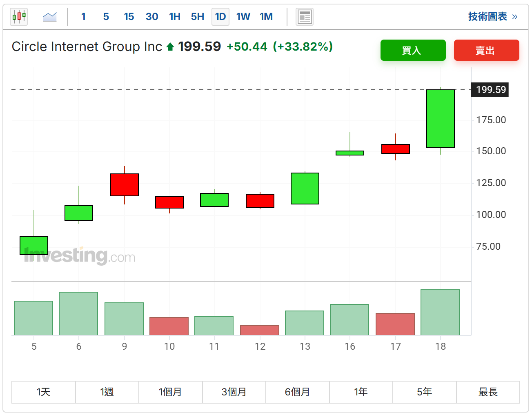Image resolution: width=532 pixels, height=415 pixels.
Task: Set the range to 最長
Action: pyautogui.click(x=488, y=392)
